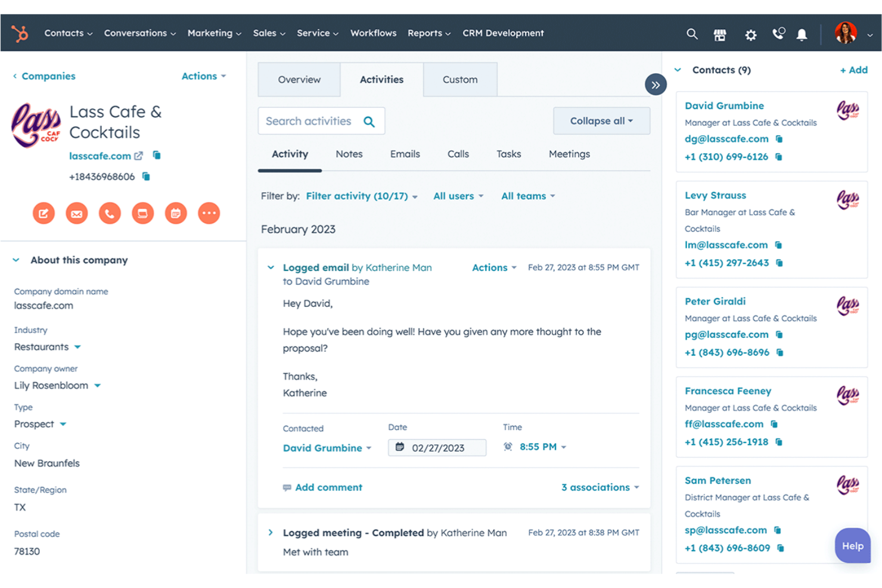The width and height of the screenshot is (882, 588).
Task: Change Company owner Lily Rosenbloom dropdown
Action: (58, 385)
